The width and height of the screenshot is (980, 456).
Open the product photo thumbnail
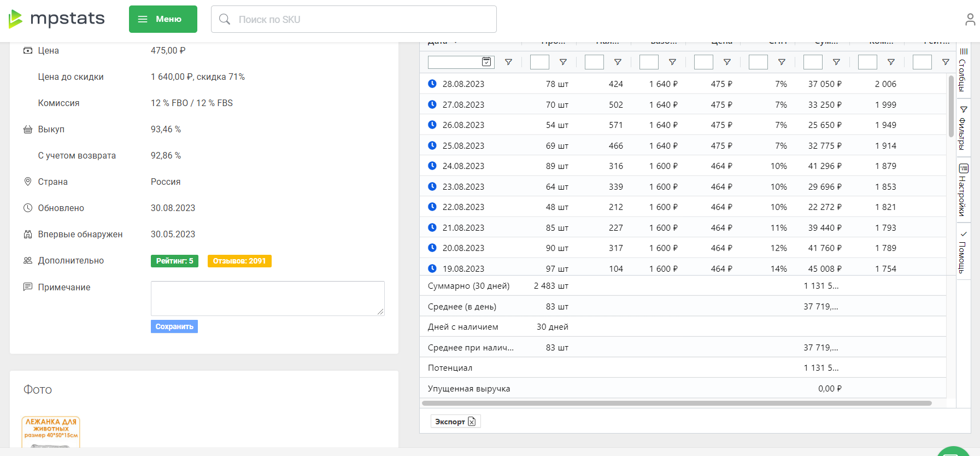pyautogui.click(x=51, y=432)
